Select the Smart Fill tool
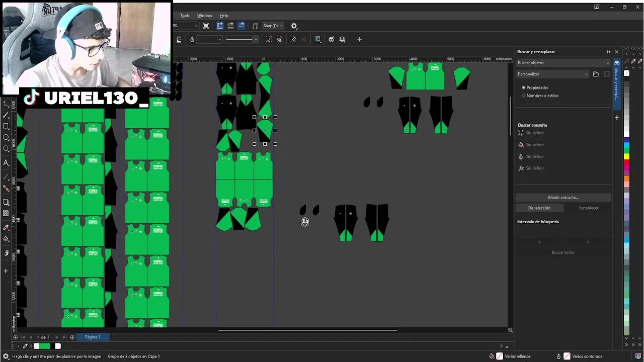The width and height of the screenshot is (644, 362). pos(6,253)
